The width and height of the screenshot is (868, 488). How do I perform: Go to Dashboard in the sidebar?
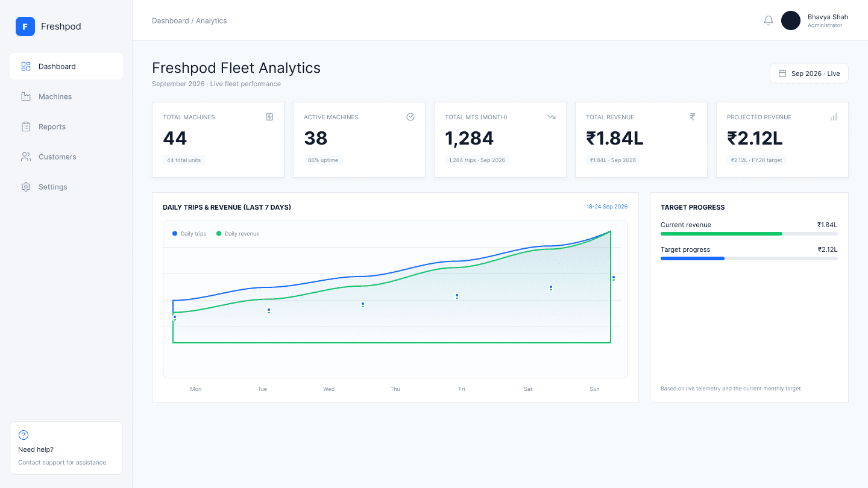coord(66,66)
